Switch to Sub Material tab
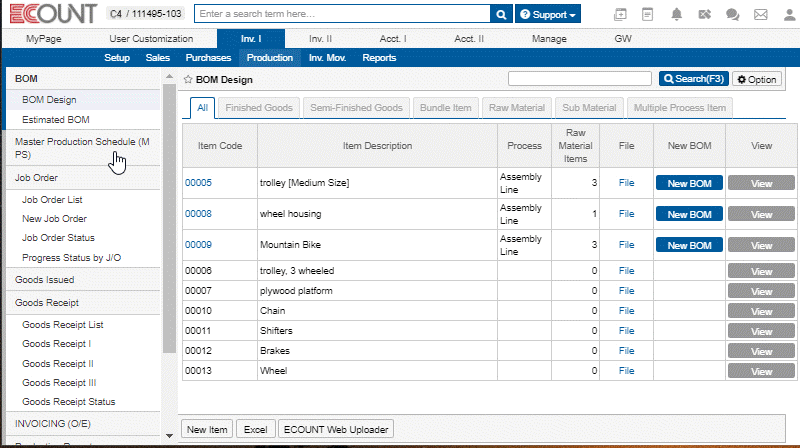The image size is (800, 448). [x=589, y=108]
